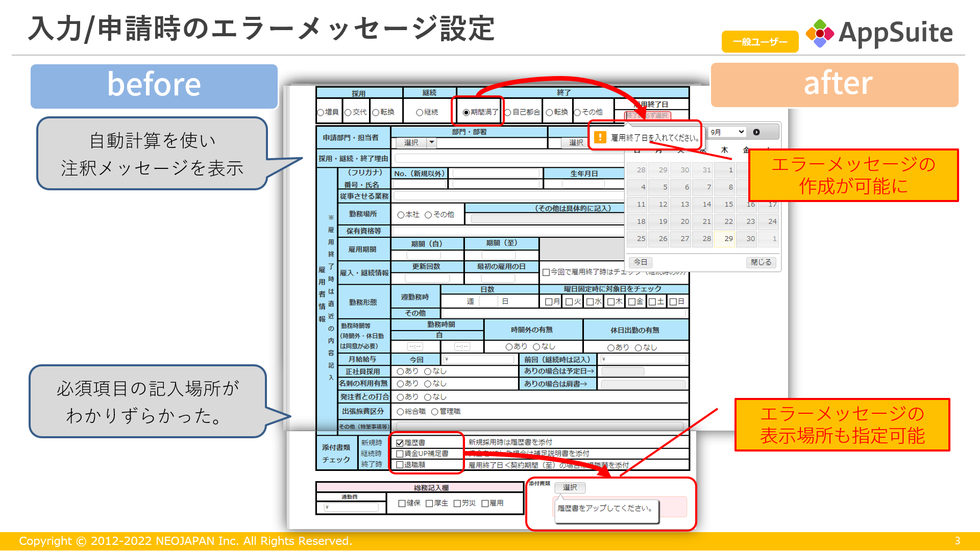980x551 pixels.
Task: Select the 増員 radio button
Action: 321,112
